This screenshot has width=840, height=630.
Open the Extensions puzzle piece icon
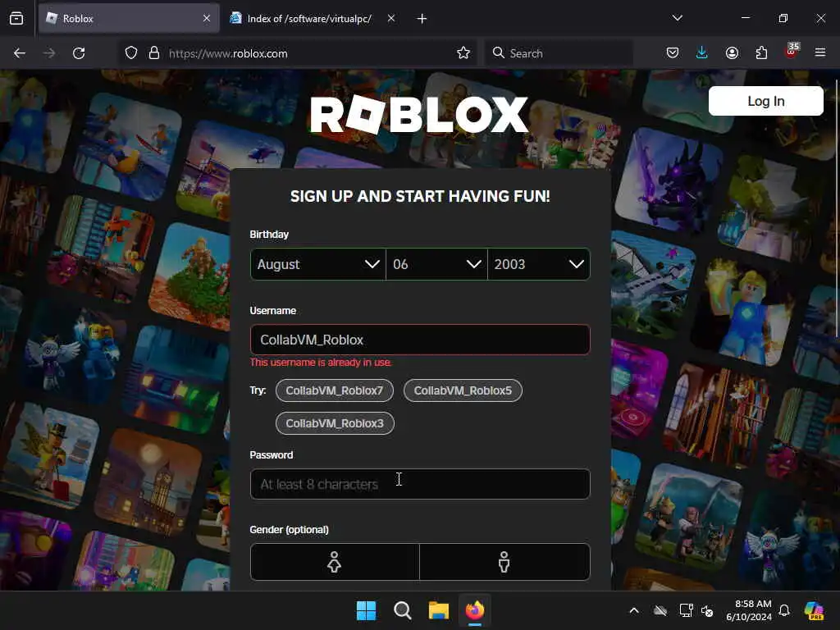tap(761, 52)
